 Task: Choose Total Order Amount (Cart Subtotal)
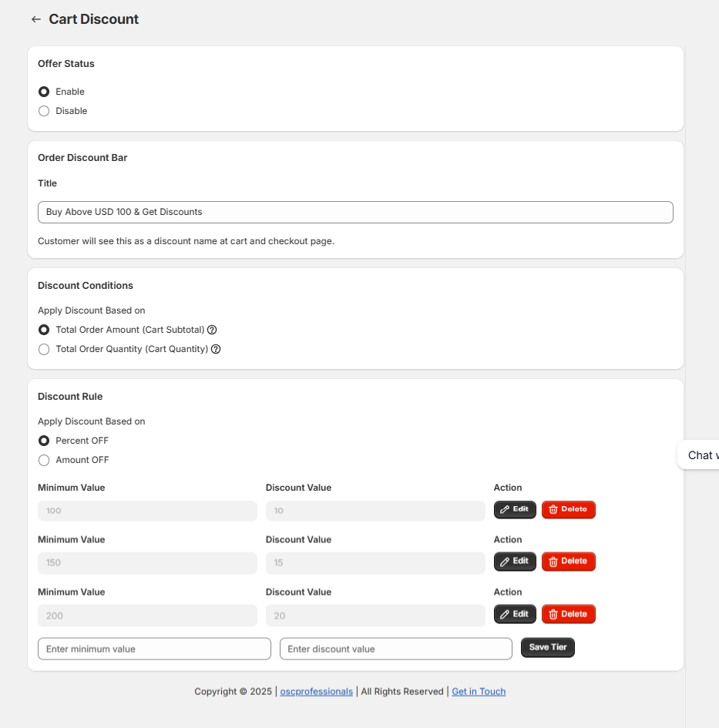pos(44,330)
